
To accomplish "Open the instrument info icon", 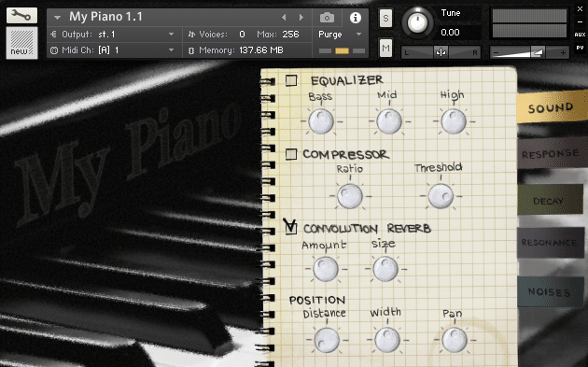I will [355, 18].
